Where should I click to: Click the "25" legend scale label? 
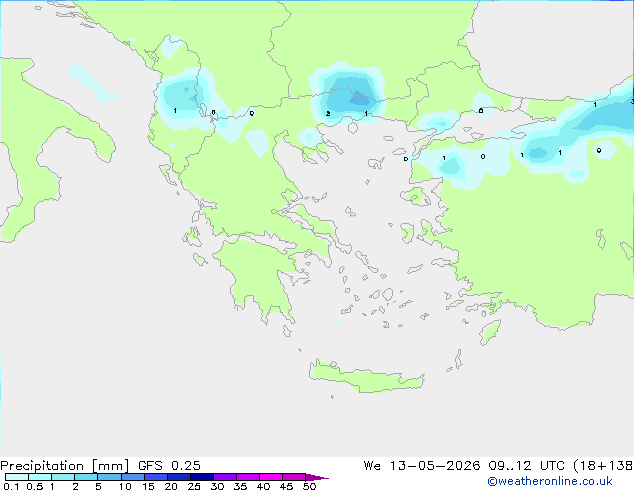click(x=194, y=486)
